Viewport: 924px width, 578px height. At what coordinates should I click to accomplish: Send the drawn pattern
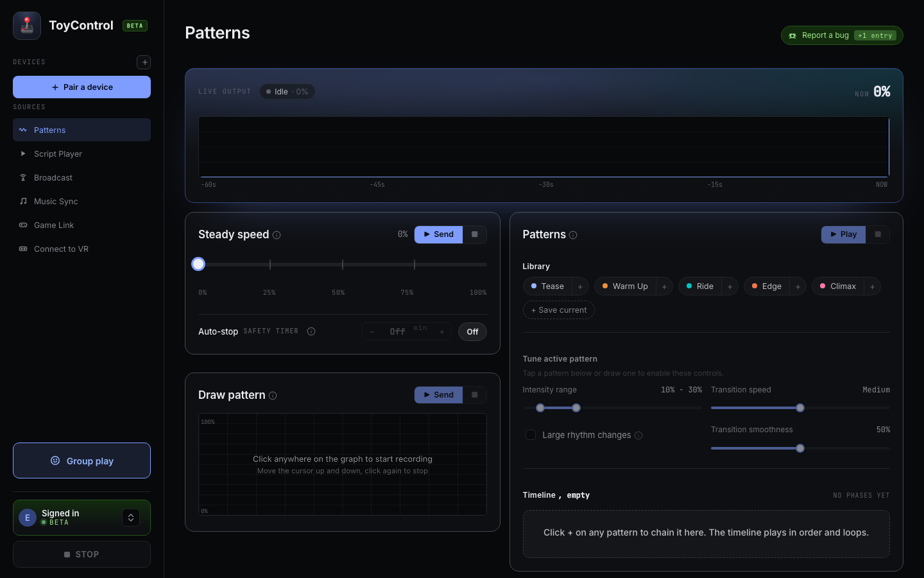pyautogui.click(x=438, y=395)
